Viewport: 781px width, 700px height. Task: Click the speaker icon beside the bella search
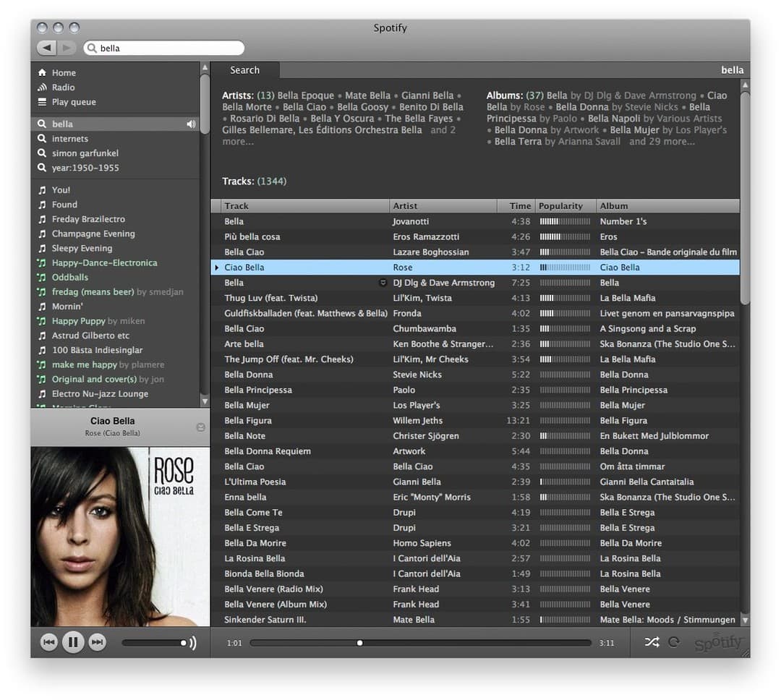click(192, 124)
